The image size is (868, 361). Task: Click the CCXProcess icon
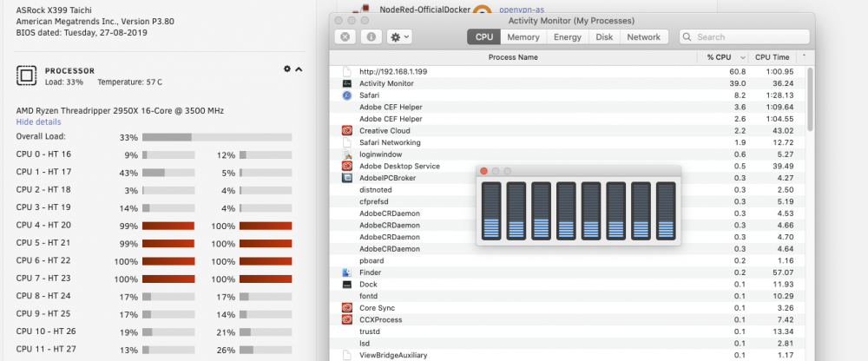pos(347,320)
